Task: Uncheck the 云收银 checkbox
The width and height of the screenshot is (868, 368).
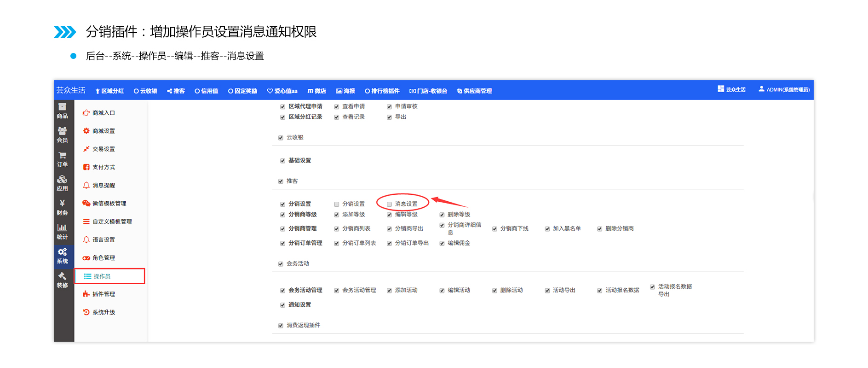Action: pyautogui.click(x=281, y=138)
